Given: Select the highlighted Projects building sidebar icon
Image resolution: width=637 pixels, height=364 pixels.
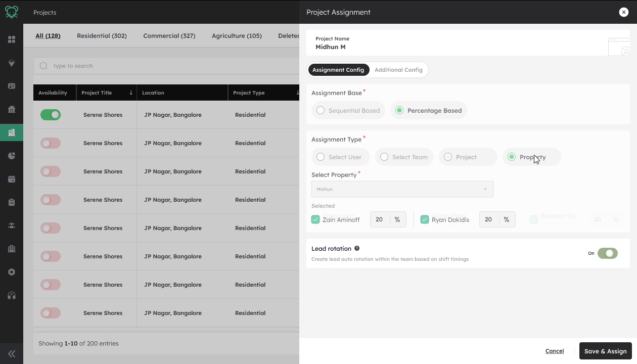Looking at the screenshot, I should tap(12, 132).
